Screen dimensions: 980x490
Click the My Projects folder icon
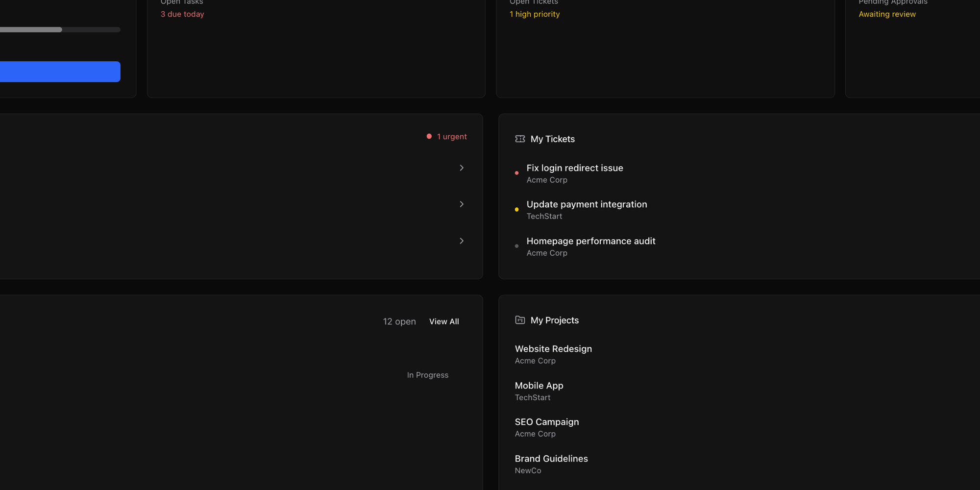[x=520, y=320]
